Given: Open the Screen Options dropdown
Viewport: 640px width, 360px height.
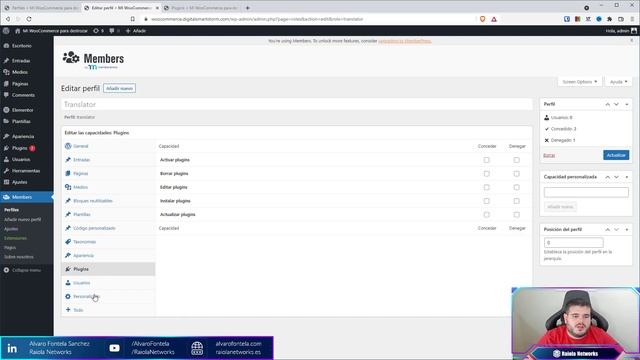Looking at the screenshot, I should [580, 82].
